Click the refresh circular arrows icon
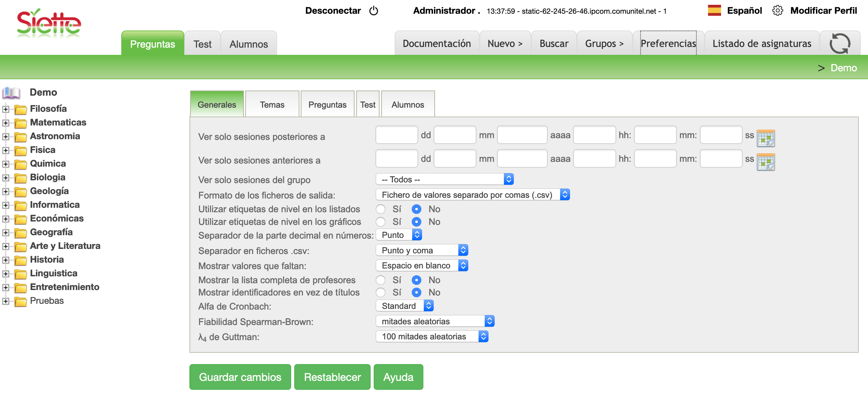This screenshot has width=868, height=397. pos(840,44)
